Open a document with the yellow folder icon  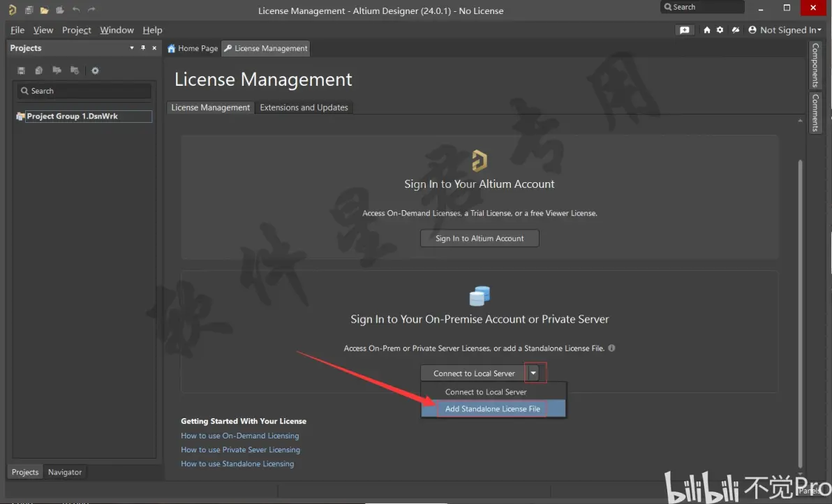click(x=44, y=10)
